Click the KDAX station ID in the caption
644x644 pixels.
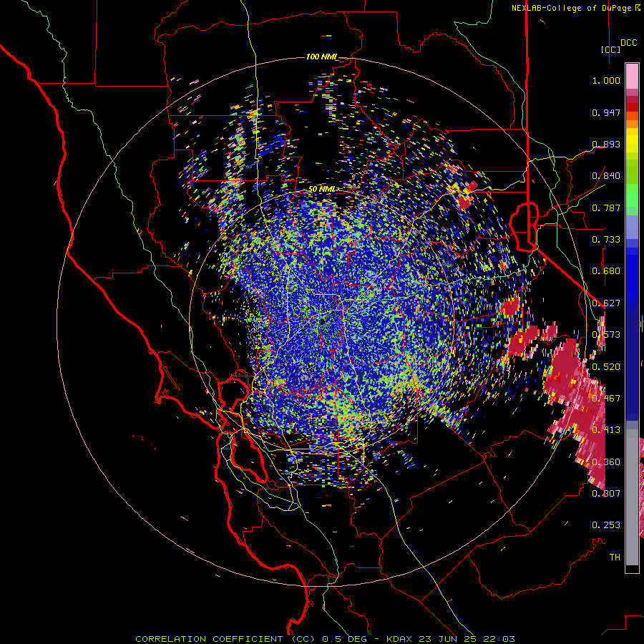pos(401,639)
